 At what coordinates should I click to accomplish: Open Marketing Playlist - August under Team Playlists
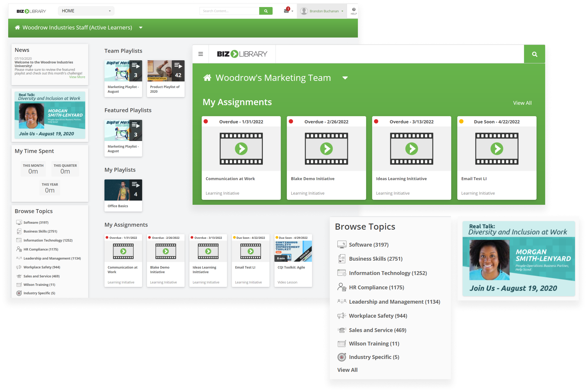tap(123, 78)
